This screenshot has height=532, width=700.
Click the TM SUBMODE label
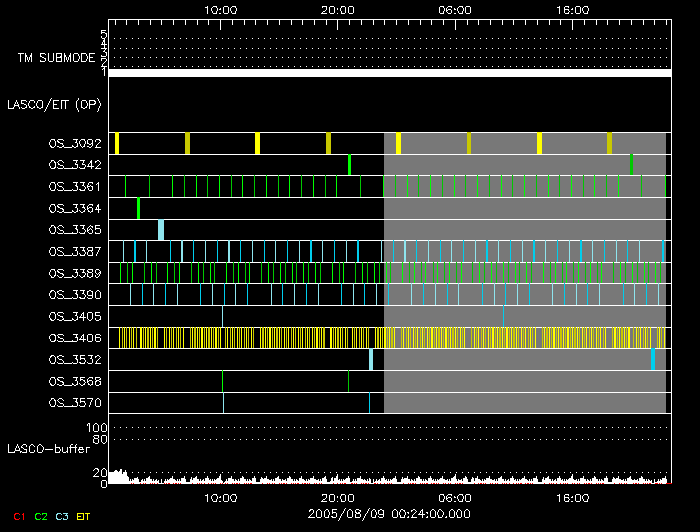[55, 58]
